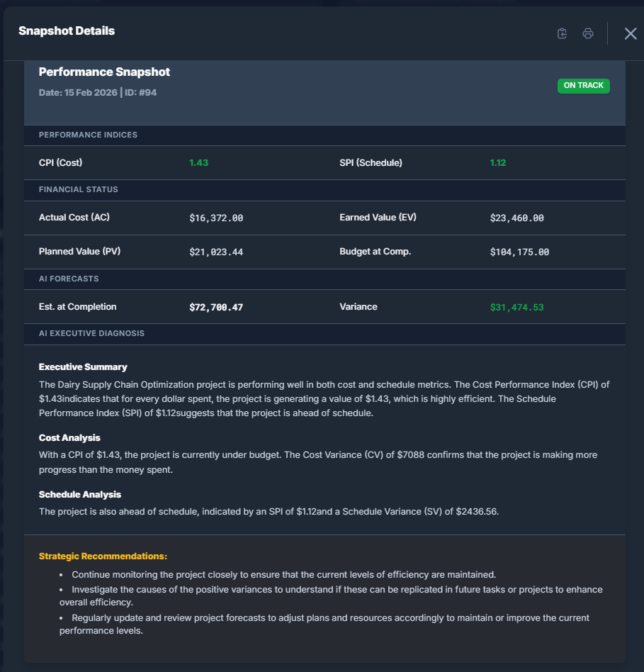The height and width of the screenshot is (672, 644).
Task: Click the copy-to-clipboard icon
Action: [561, 33]
